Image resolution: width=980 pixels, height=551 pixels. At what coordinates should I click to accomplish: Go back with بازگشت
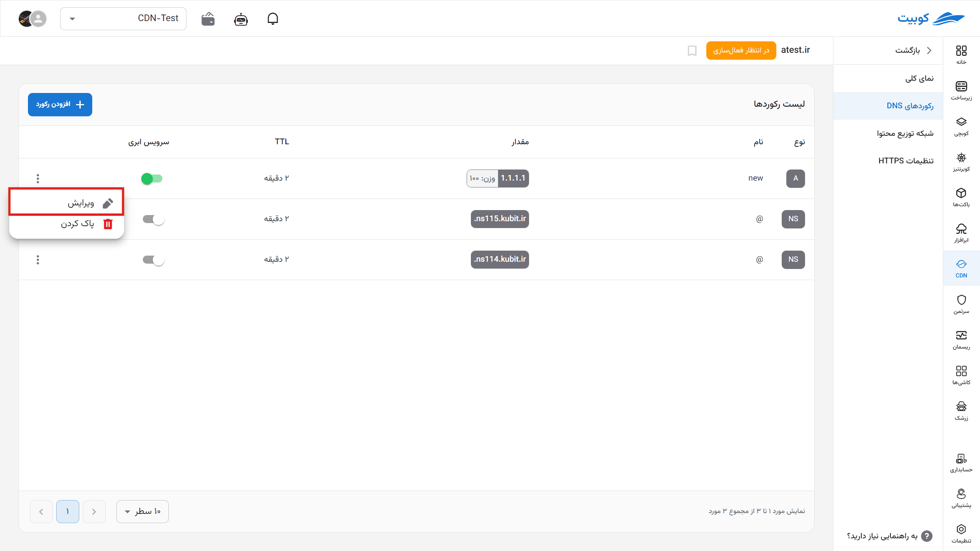click(913, 51)
